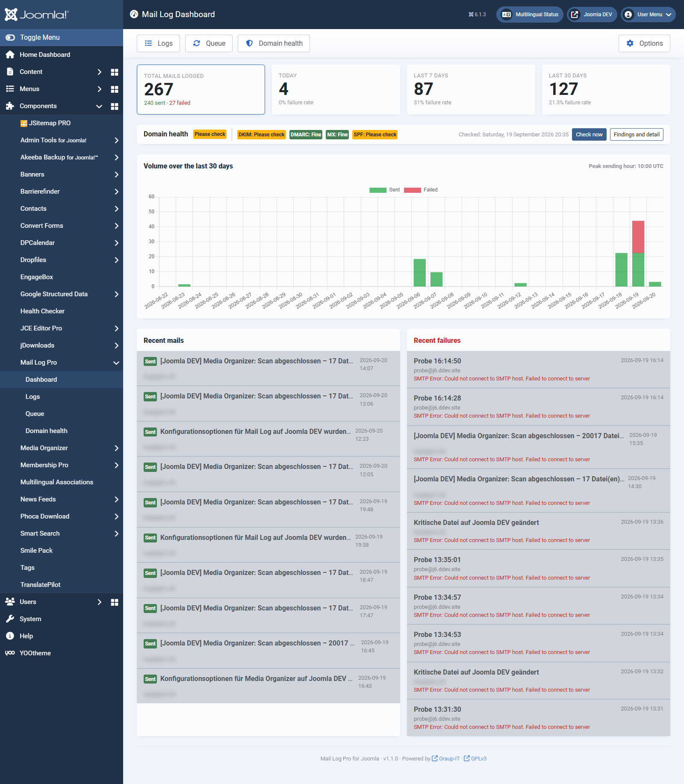
Task: Follow the GPLv3 footer link
Action: click(475, 759)
